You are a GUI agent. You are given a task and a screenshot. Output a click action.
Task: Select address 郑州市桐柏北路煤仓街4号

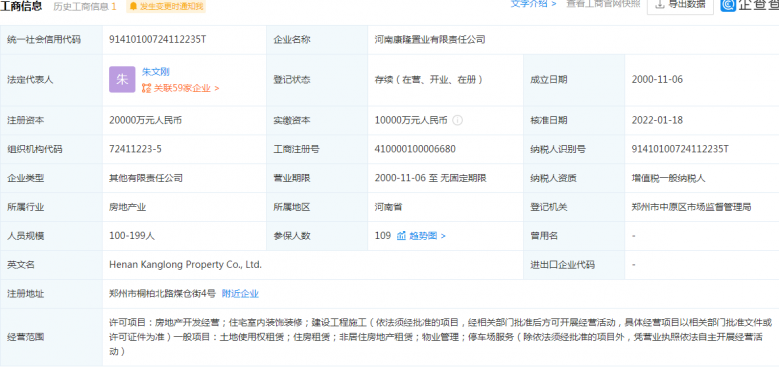click(x=162, y=294)
